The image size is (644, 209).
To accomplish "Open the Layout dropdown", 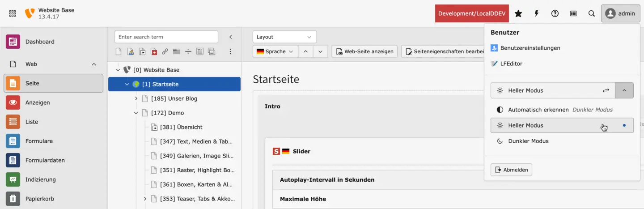I will (x=284, y=37).
